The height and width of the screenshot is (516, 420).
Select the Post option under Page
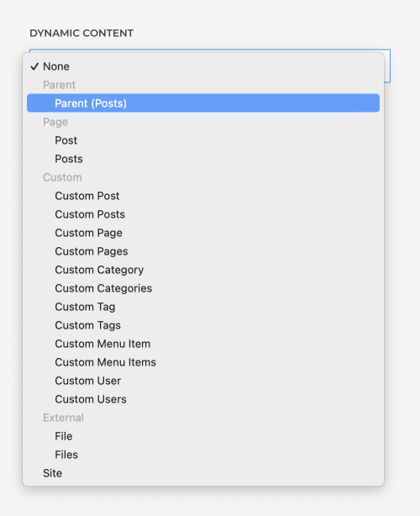point(203,140)
